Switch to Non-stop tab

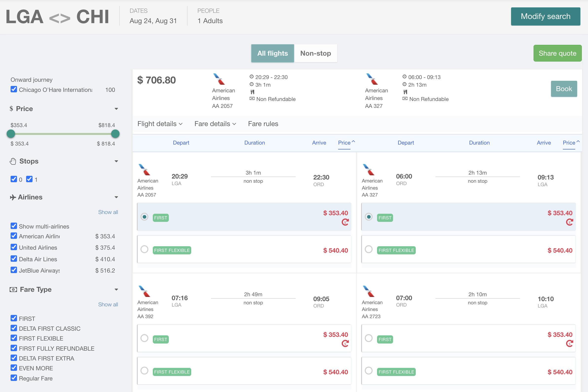coord(315,53)
